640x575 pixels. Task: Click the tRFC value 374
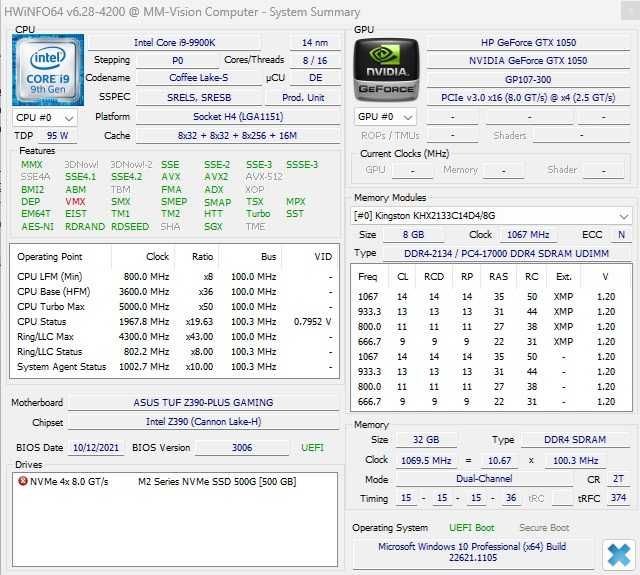click(618, 498)
